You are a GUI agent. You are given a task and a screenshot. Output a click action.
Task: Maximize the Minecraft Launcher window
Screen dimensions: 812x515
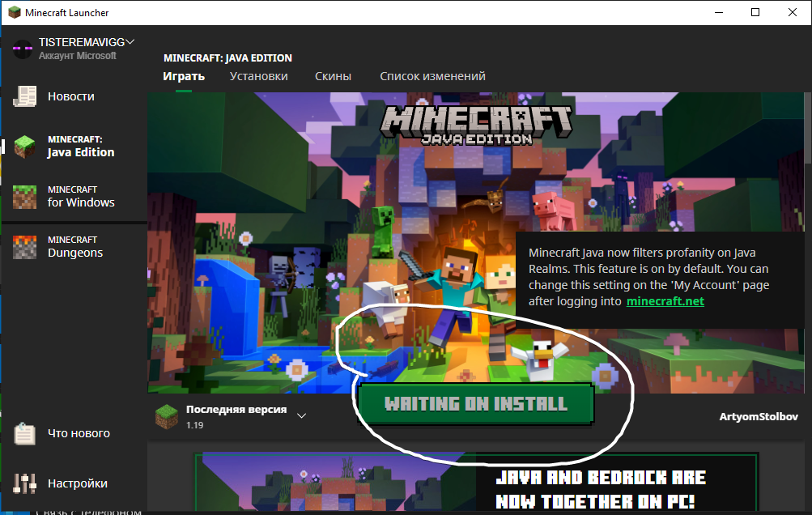click(755, 12)
